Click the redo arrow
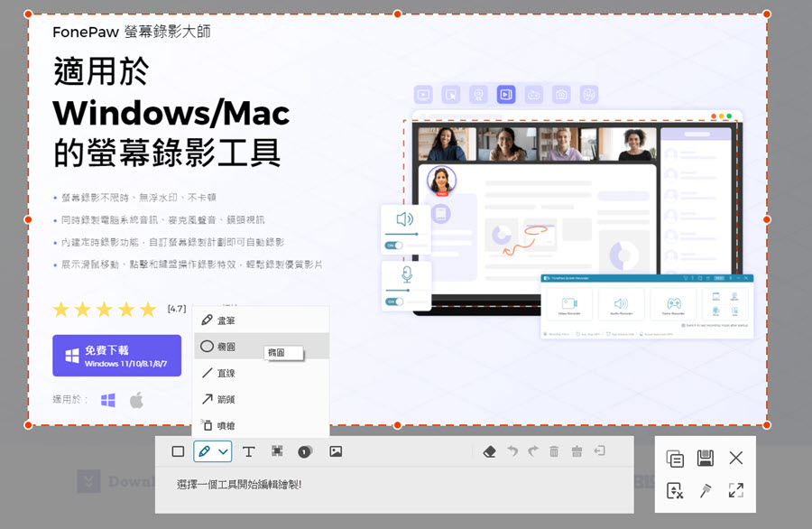812x529 pixels. [533, 451]
